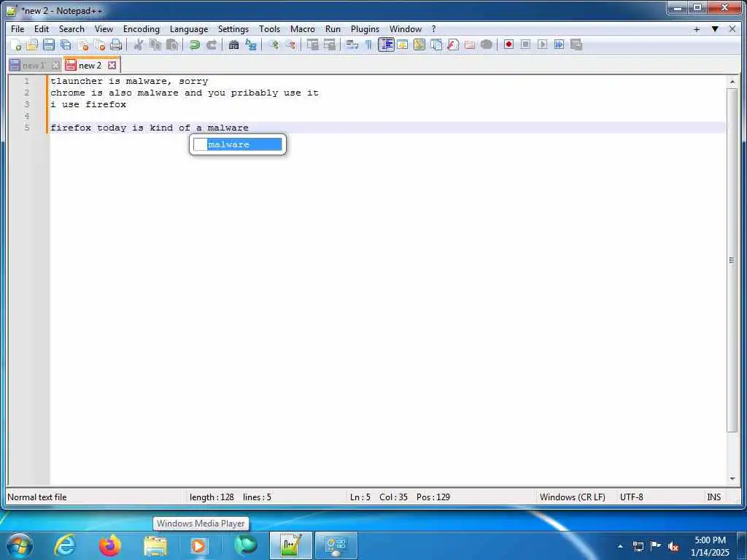
Task: Close the new 1 tab
Action: [55, 66]
